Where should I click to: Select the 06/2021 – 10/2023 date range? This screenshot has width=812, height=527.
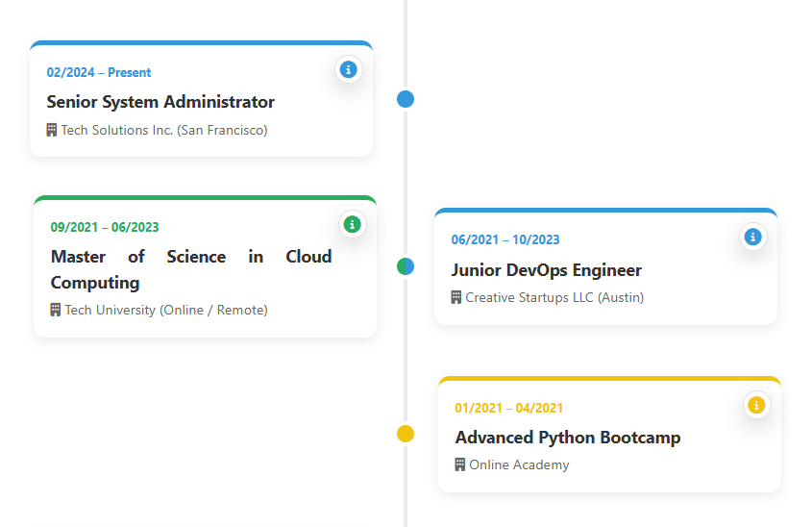(x=505, y=240)
